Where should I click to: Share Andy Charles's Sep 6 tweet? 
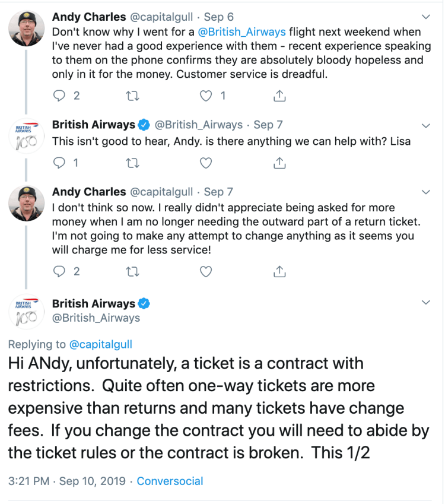tap(279, 96)
